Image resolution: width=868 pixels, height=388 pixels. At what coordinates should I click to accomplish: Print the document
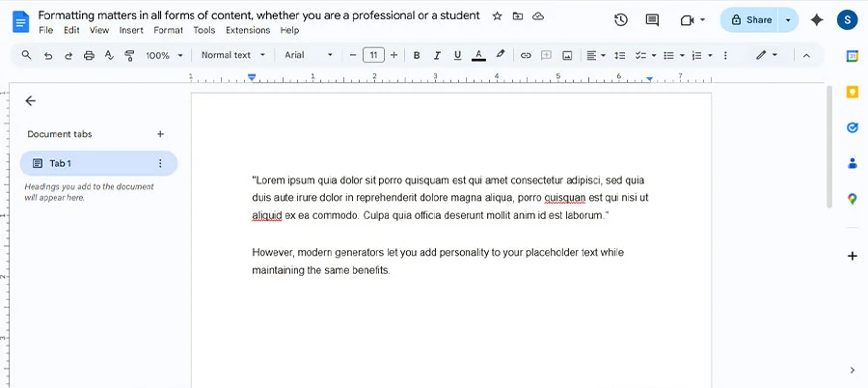pyautogui.click(x=89, y=55)
